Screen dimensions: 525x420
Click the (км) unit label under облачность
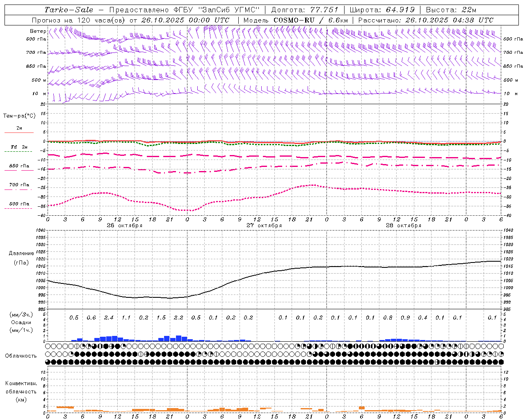[x=21, y=399]
